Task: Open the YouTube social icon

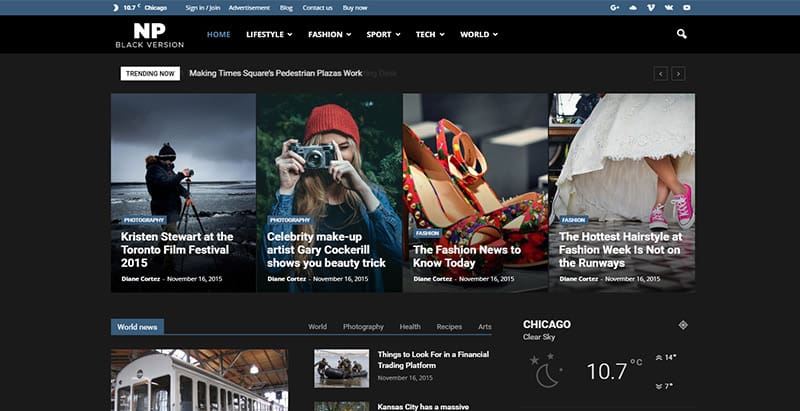Action: (687, 8)
